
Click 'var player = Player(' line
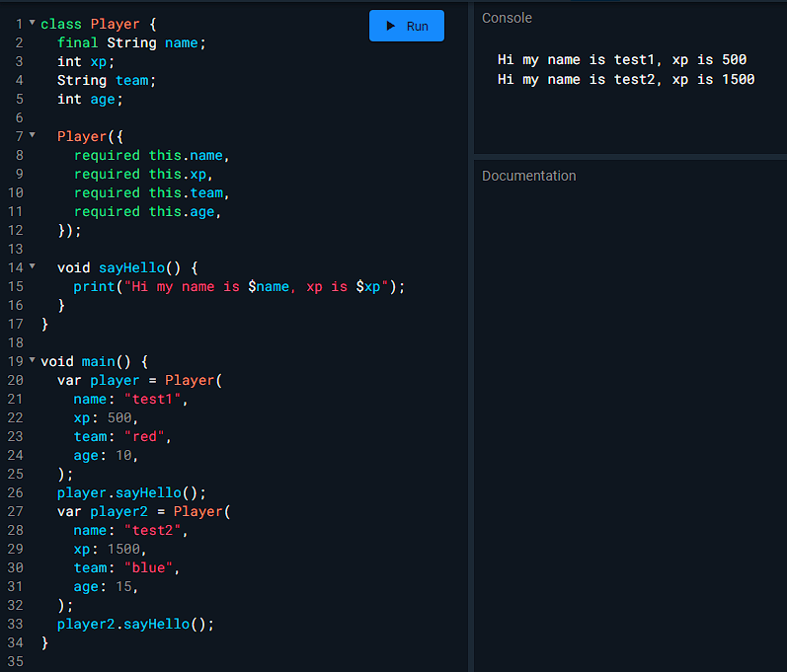(x=139, y=381)
